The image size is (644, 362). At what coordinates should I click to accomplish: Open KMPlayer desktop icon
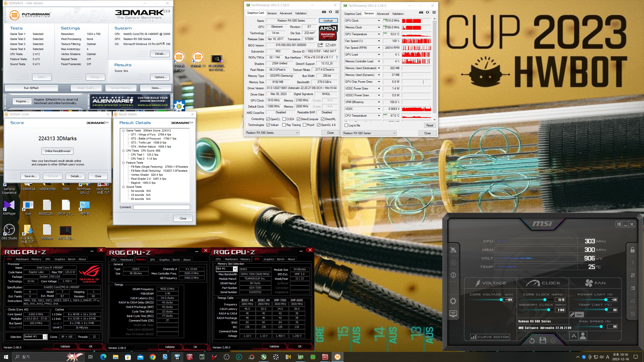coord(9,208)
